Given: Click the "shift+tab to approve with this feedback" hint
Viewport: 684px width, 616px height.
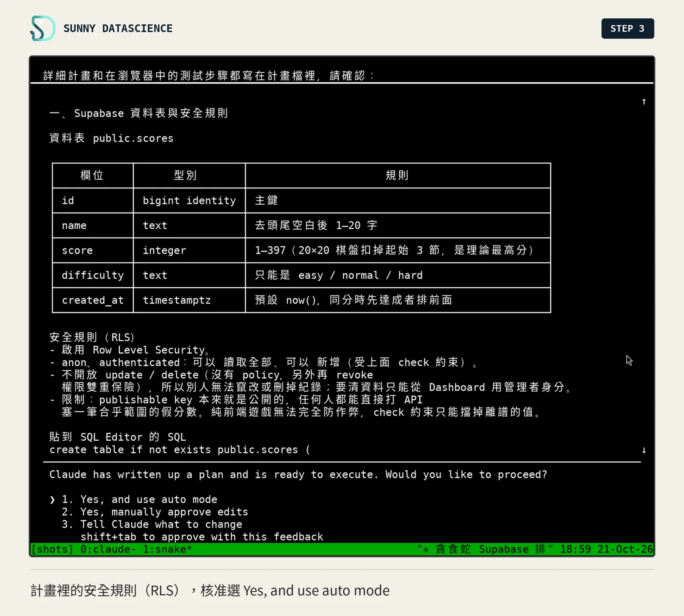Looking at the screenshot, I should pos(202,536).
